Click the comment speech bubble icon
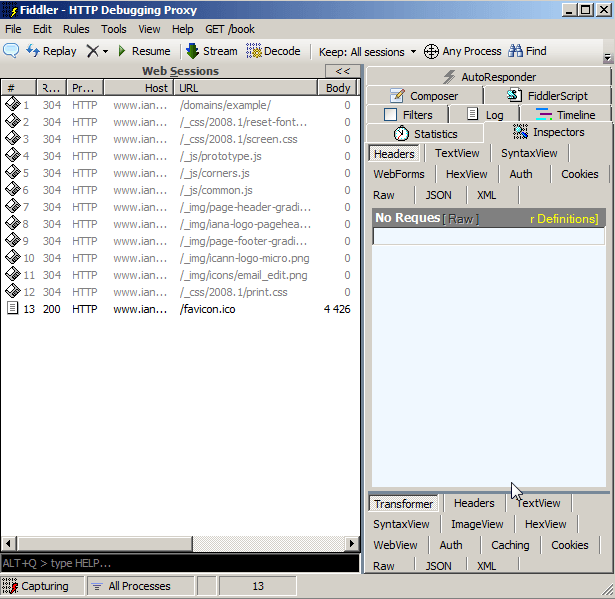Image resolution: width=615 pixels, height=599 pixels. point(12,51)
